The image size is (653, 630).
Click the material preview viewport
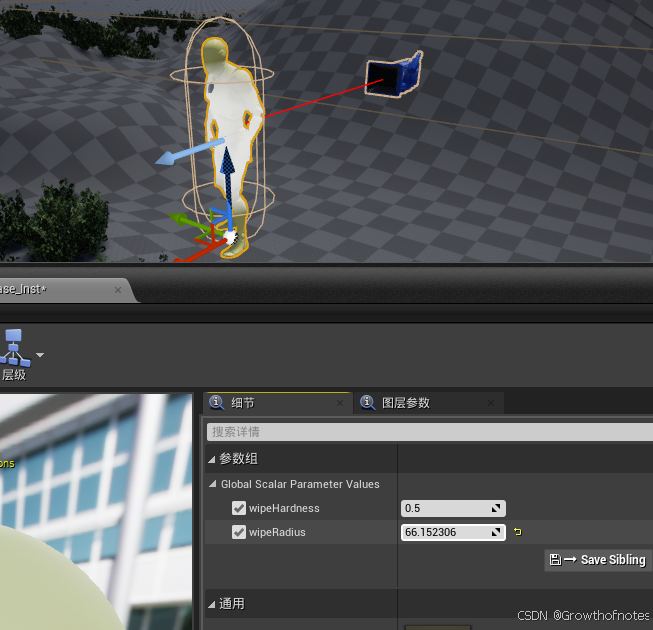(96, 512)
